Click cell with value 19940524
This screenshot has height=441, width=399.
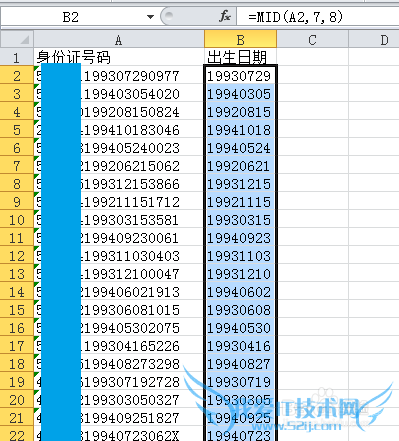pyautogui.click(x=240, y=147)
